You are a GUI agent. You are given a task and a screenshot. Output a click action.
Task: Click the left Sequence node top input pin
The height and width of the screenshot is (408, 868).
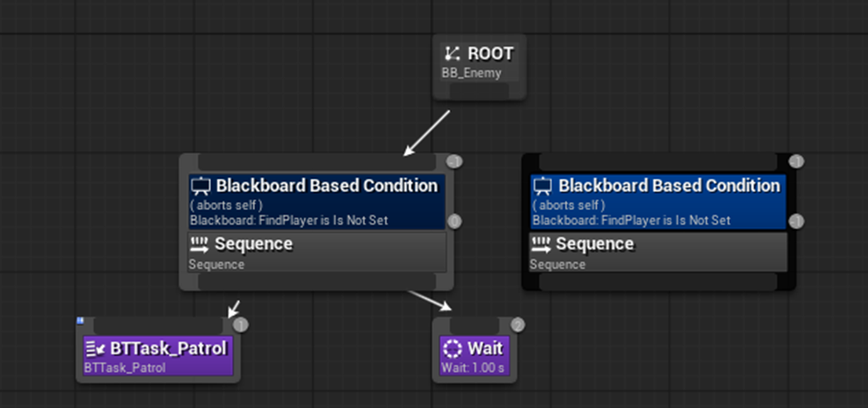click(x=316, y=162)
